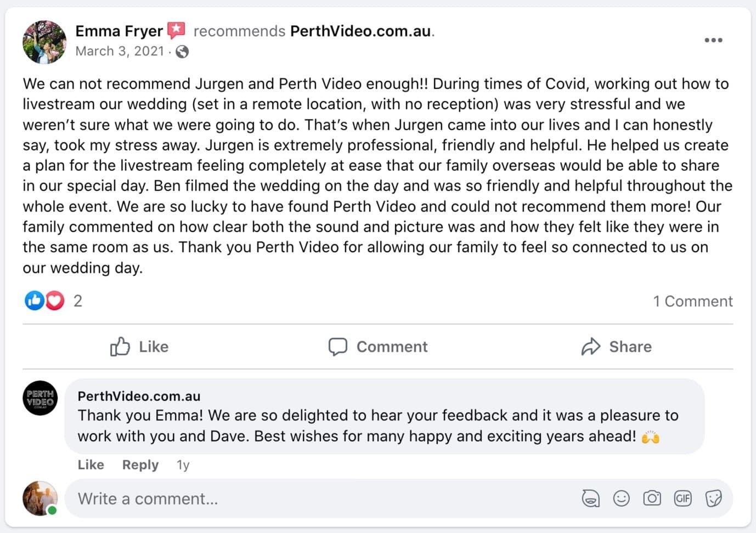The image size is (756, 533).
Task: Attach a photo using the camera icon
Action: click(x=652, y=498)
